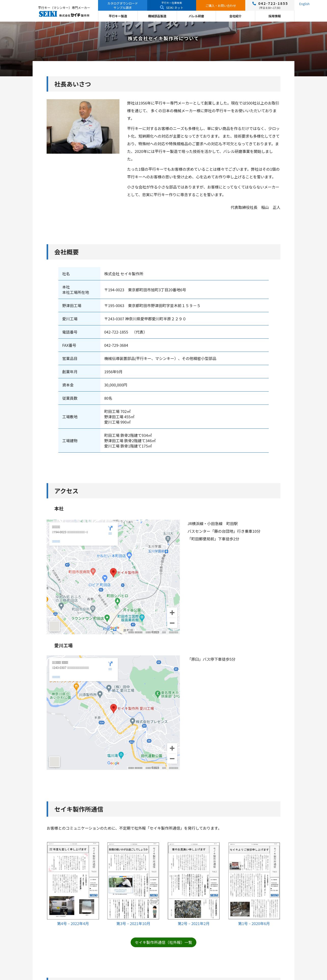Click the 野津田工場 address text
This screenshot has height=980, width=327.
coord(152,306)
